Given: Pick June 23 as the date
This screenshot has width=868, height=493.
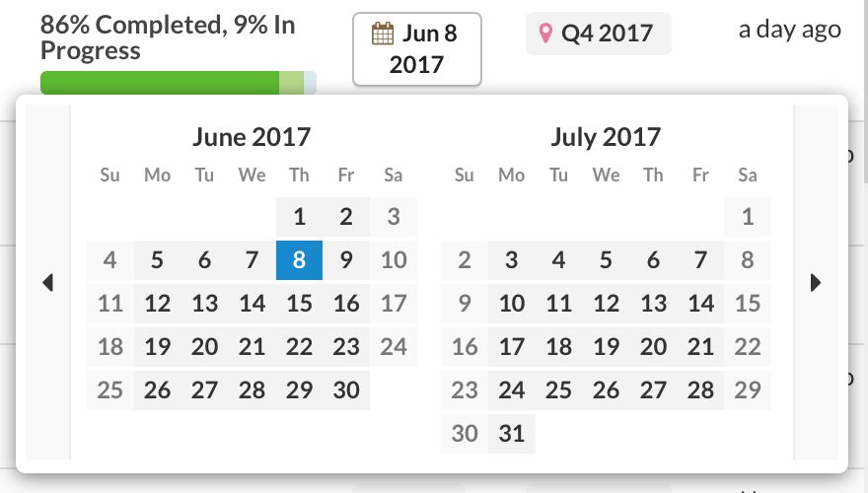Looking at the screenshot, I should coord(346,347).
